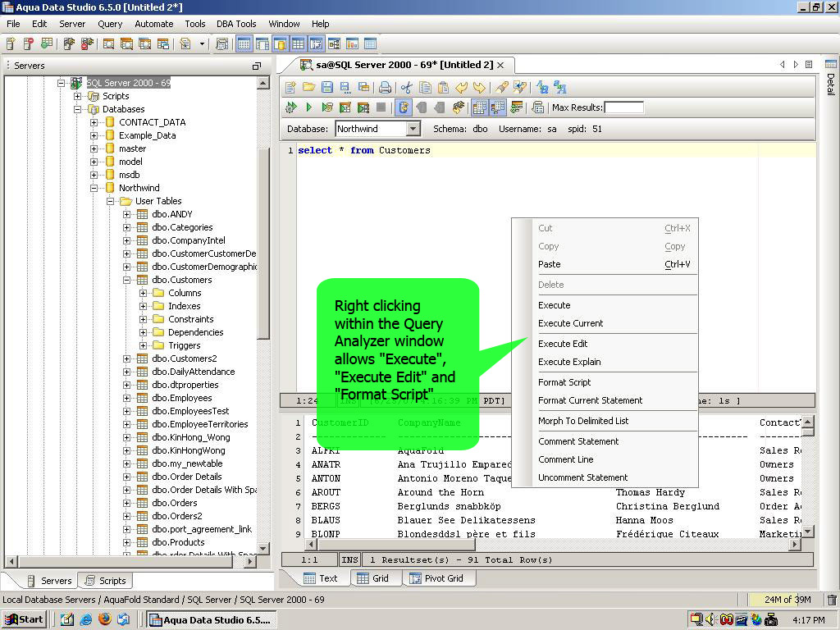Open the small dropdown arrow in main toolbar
Image resolution: width=840 pixels, height=630 pixels.
click(x=202, y=44)
